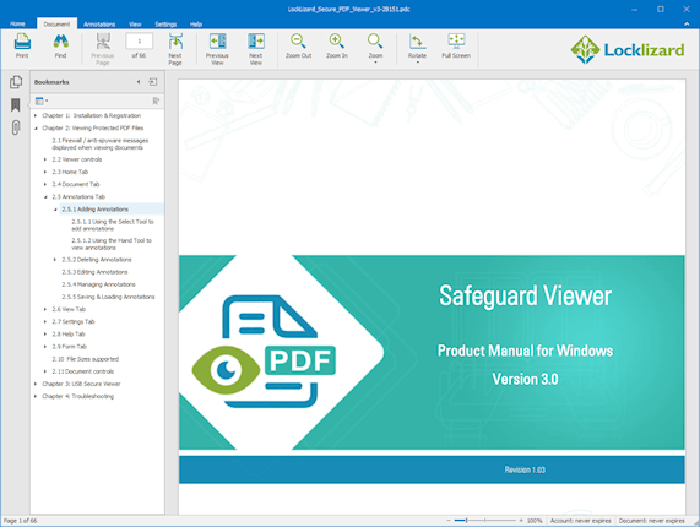Switch to the Annotations tab
The height and width of the screenshot is (527, 700).
click(99, 24)
